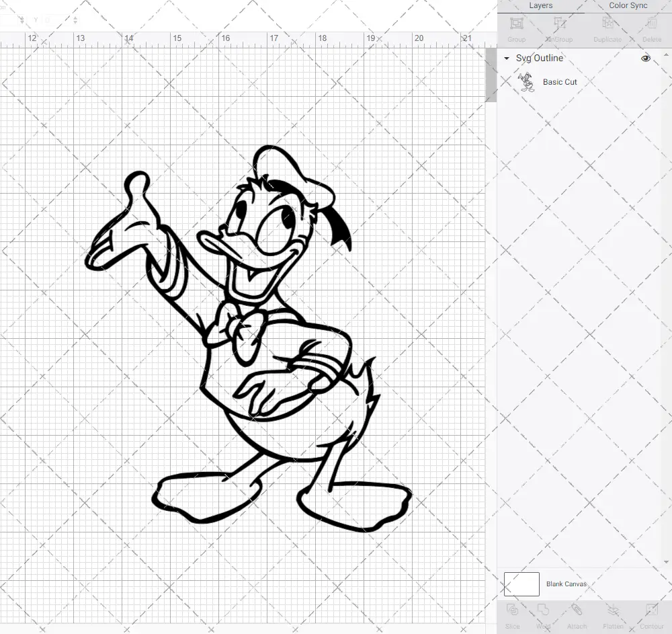This screenshot has width=672, height=634.
Task: Click the Group icon
Action: (x=516, y=28)
